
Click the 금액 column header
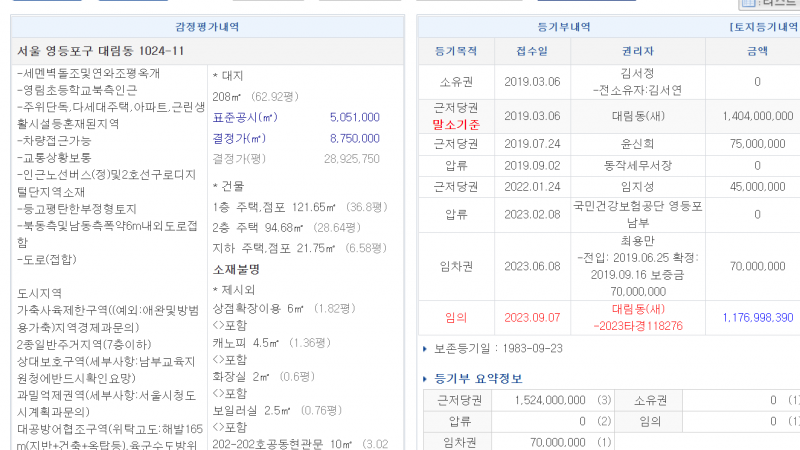coord(757,49)
